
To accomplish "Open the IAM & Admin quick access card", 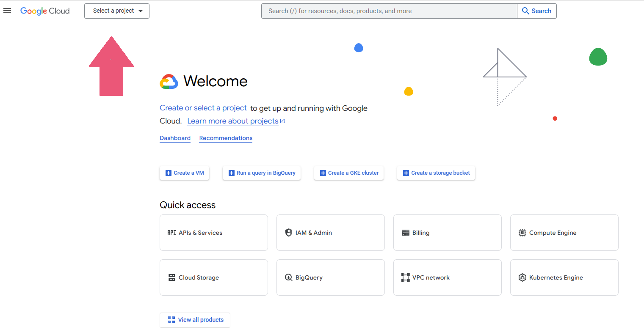I will coord(331,233).
